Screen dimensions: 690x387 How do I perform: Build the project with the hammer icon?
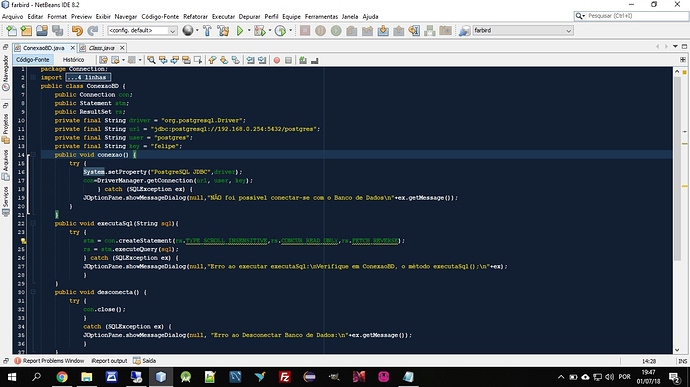click(x=207, y=30)
